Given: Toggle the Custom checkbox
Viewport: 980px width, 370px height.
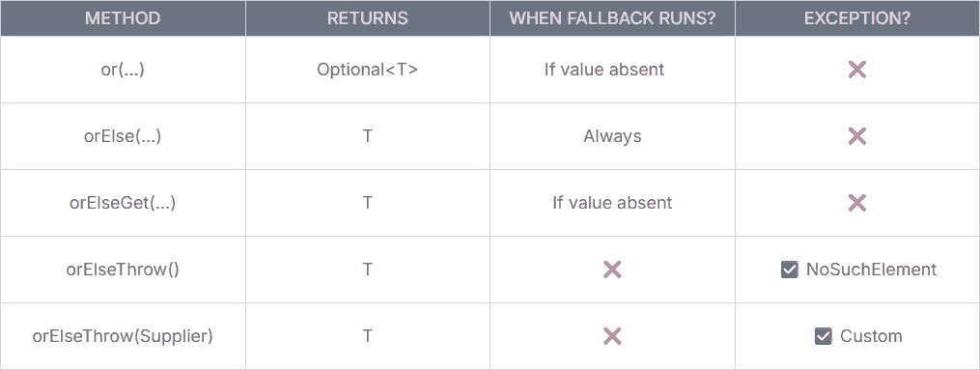Looking at the screenshot, I should coord(824,336).
